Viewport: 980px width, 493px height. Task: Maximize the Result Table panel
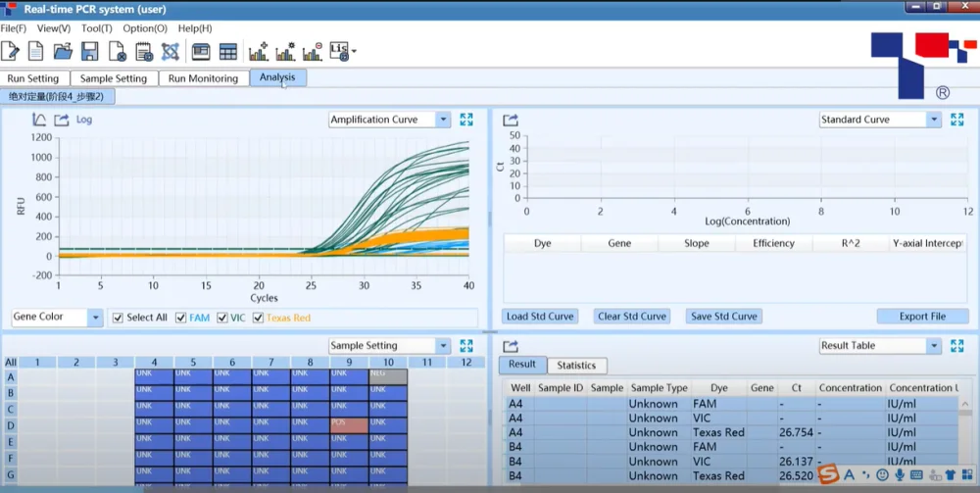click(956, 346)
